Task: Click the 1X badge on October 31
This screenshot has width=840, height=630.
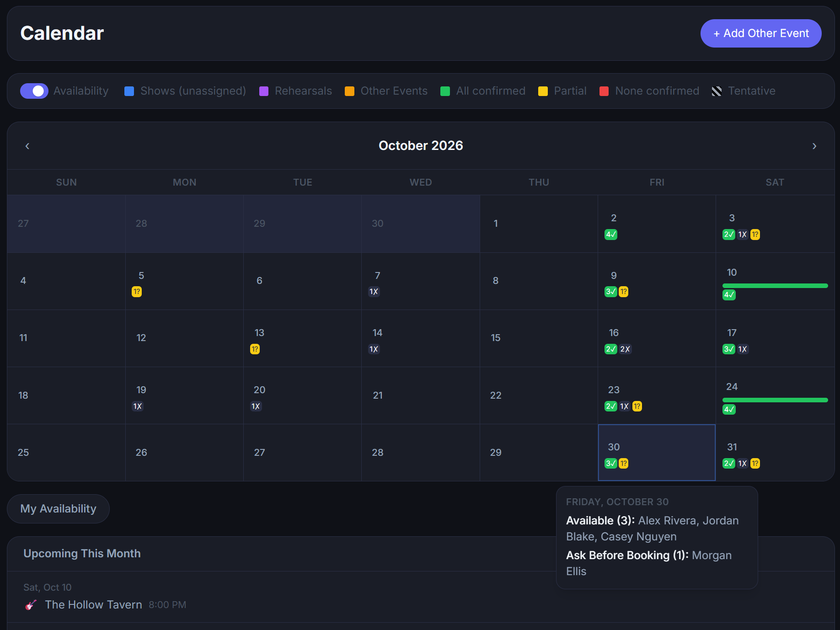Action: click(743, 464)
